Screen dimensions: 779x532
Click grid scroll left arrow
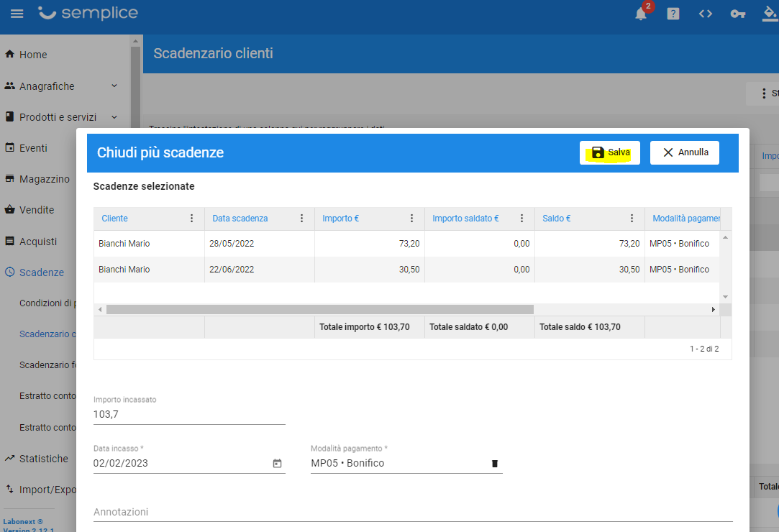100,309
